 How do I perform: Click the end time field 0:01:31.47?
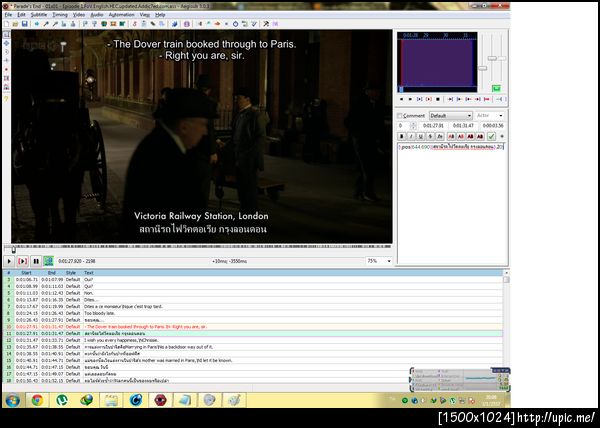[x=463, y=125]
